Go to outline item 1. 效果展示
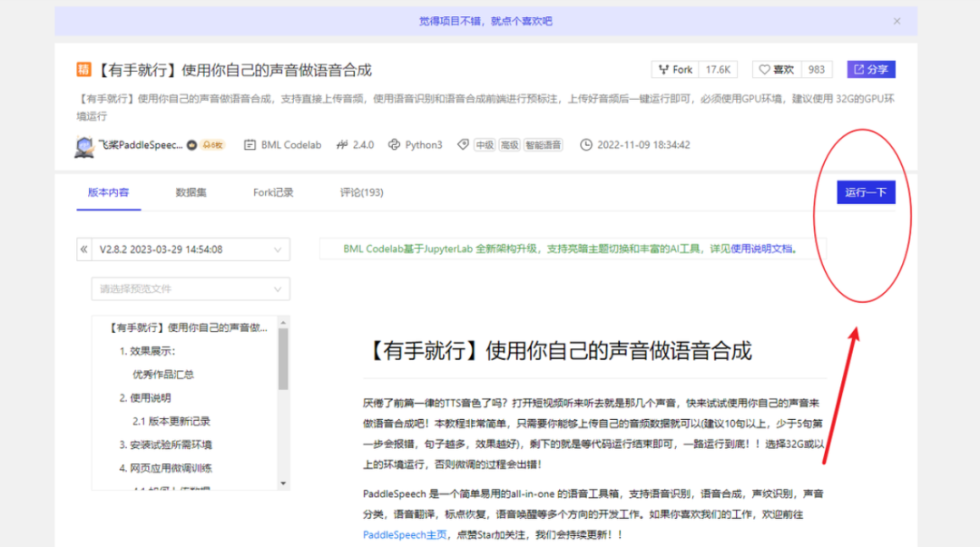 point(148,351)
